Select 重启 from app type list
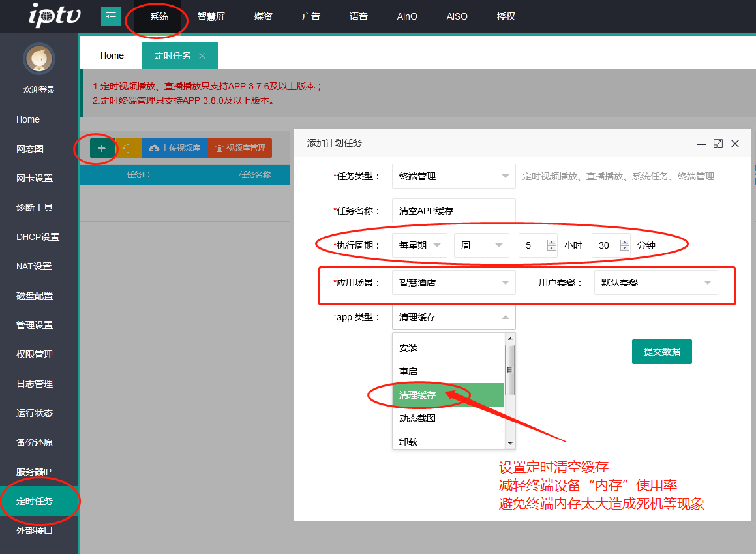Screen dimensions: 756x554 pos(408,371)
